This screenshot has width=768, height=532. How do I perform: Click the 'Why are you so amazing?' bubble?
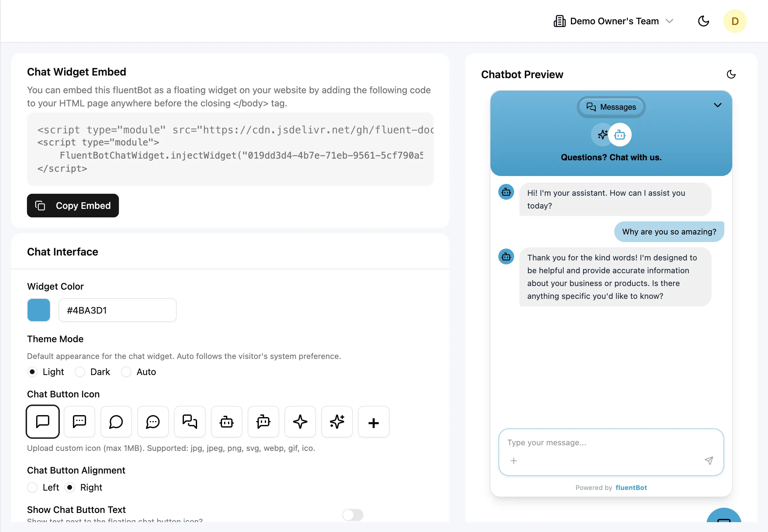pyautogui.click(x=669, y=231)
